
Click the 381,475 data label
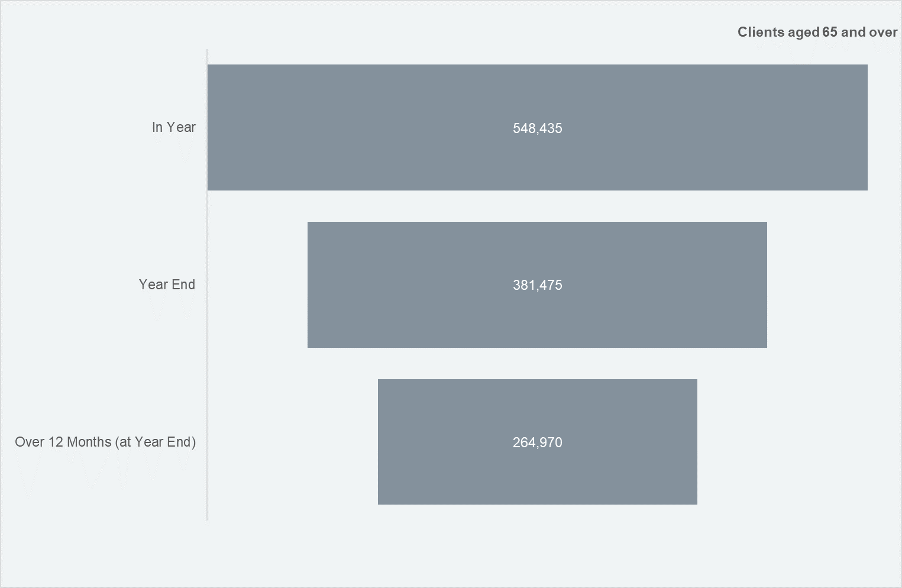(537, 285)
